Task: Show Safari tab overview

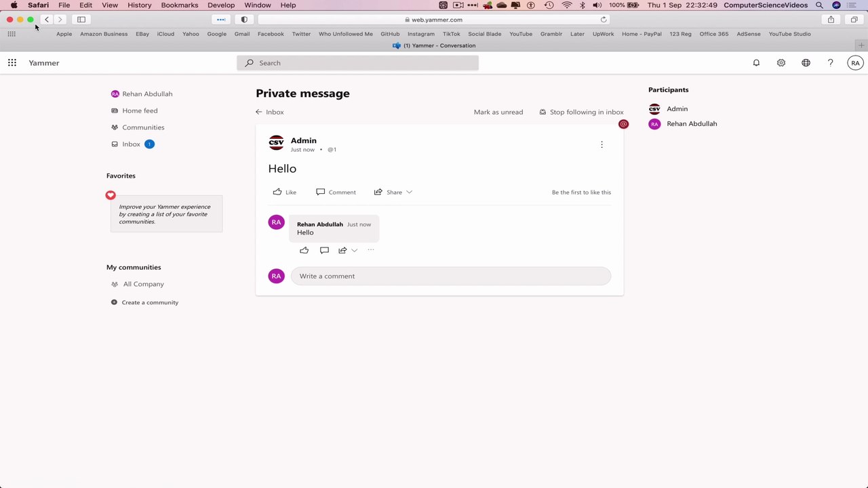Action: [x=854, y=20]
